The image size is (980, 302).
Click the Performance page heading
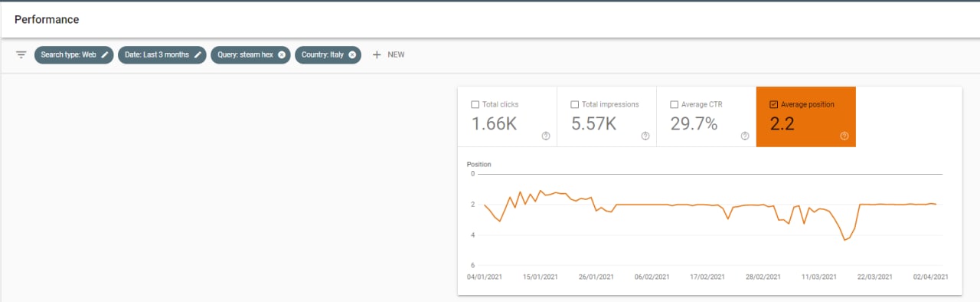coord(47,19)
